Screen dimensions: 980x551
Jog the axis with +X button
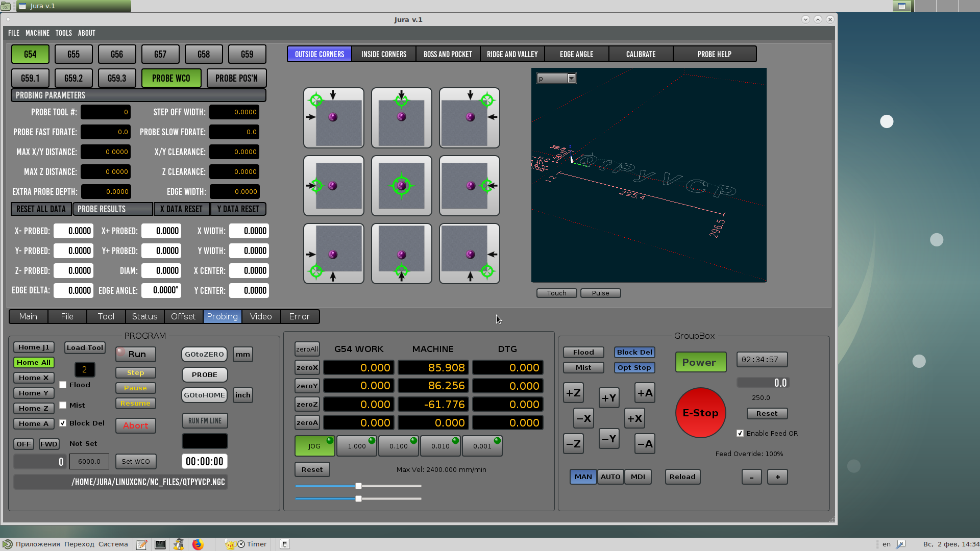[x=634, y=418]
